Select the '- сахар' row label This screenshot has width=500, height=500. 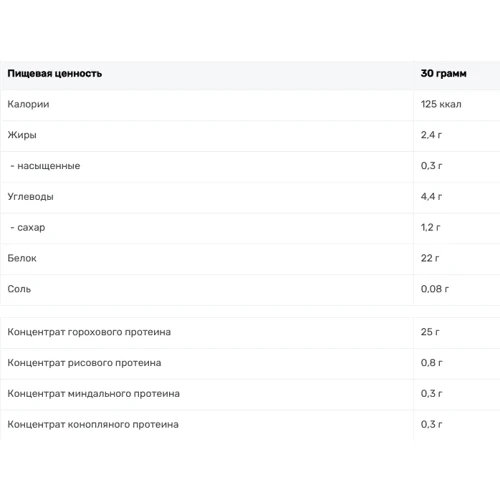pos(28,227)
